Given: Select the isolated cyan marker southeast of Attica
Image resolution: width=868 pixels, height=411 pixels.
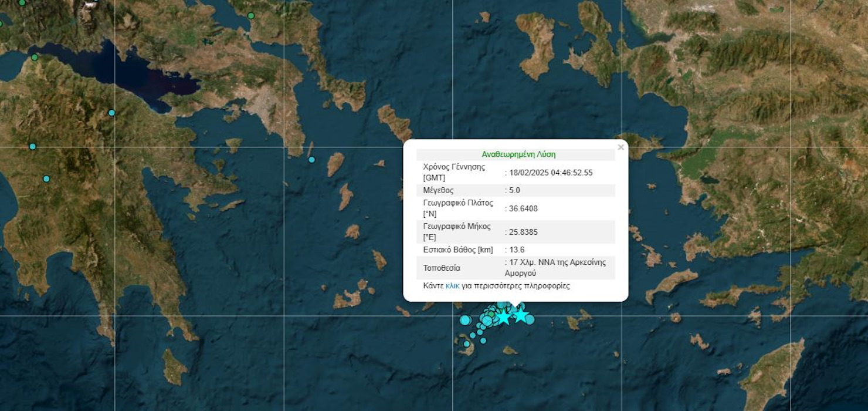Looking at the screenshot, I should coord(311,160).
